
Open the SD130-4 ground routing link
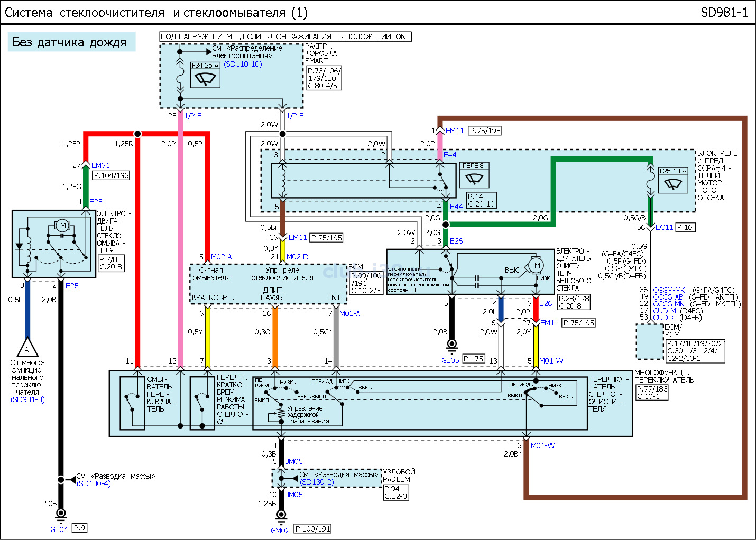pos(94,483)
